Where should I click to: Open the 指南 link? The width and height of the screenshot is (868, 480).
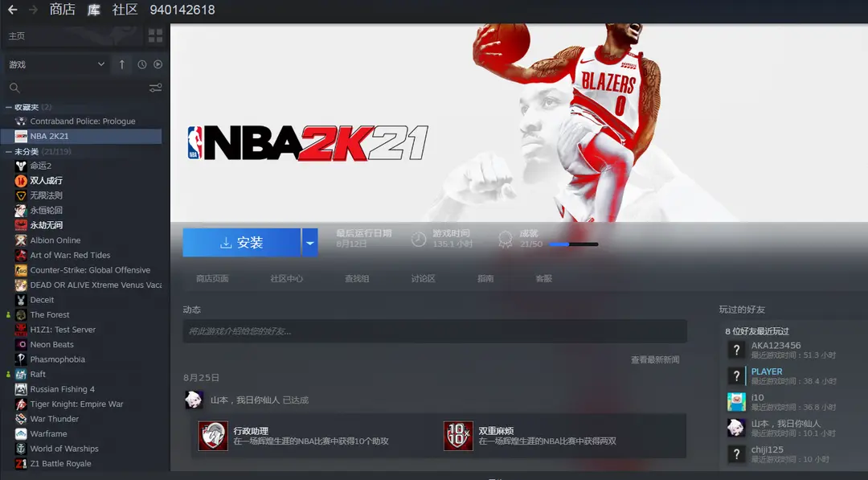(485, 278)
